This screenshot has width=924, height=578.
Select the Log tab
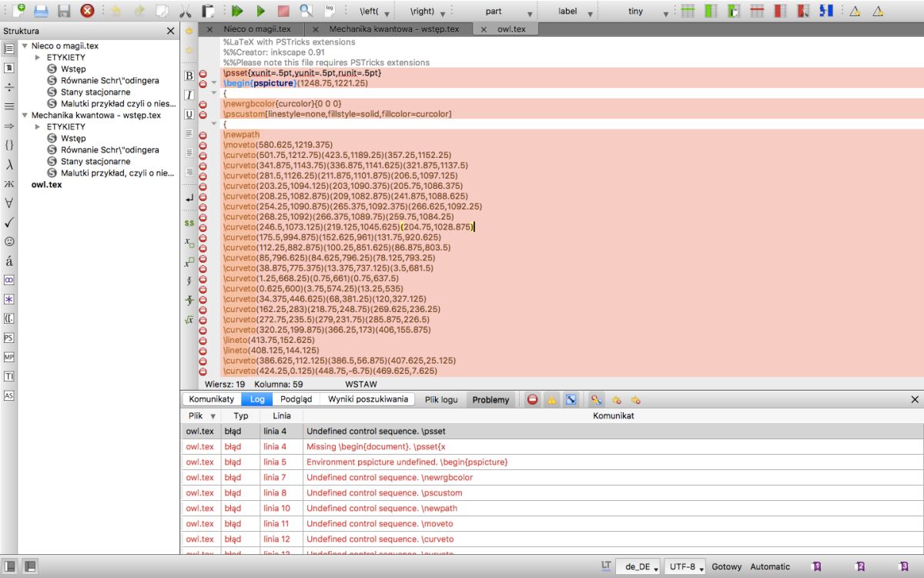click(257, 399)
